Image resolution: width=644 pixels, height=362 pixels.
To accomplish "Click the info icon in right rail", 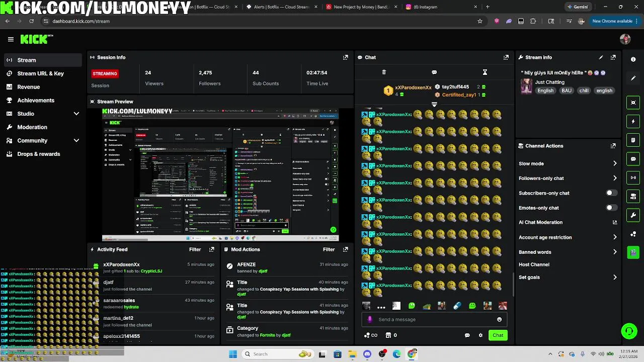I will coord(633,59).
